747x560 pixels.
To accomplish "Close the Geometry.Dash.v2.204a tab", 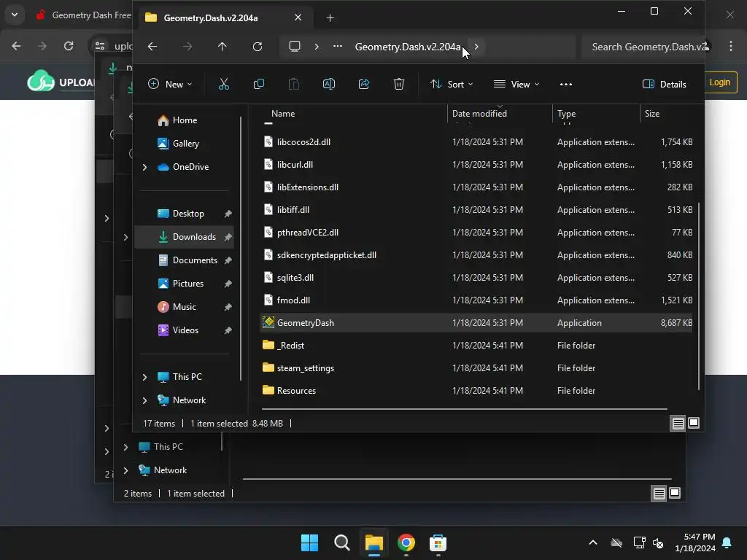I will [x=298, y=17].
